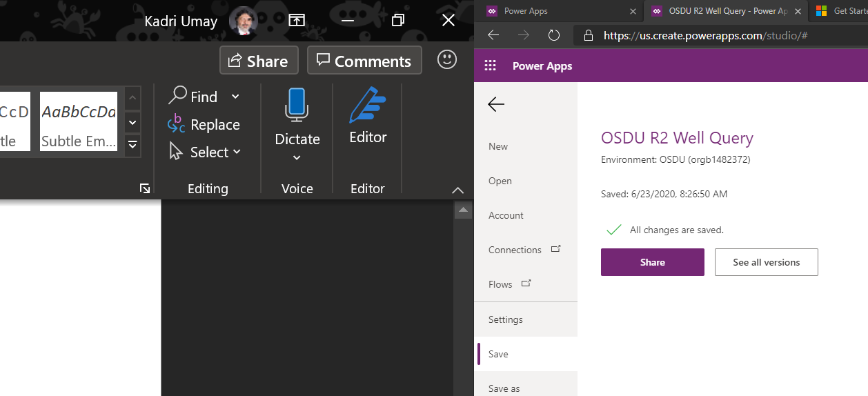Close the first Power Apps browser tab
This screenshot has height=396, width=868.
point(633,11)
